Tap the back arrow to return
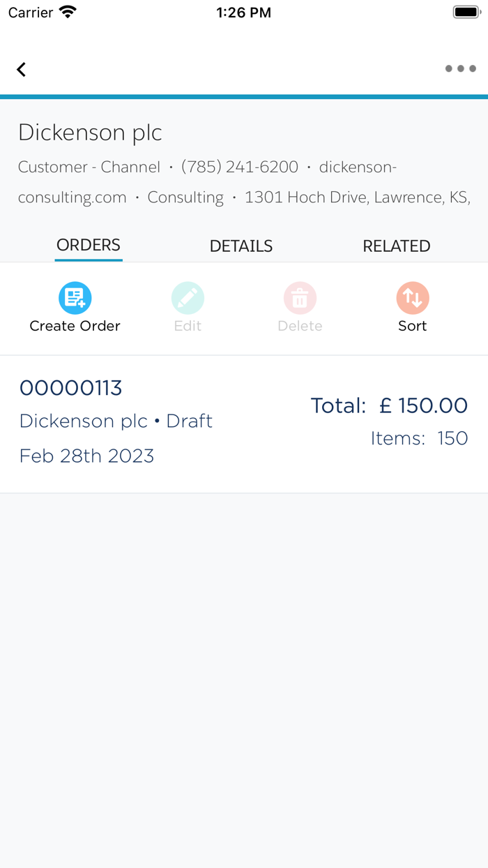Image resolution: width=488 pixels, height=868 pixels. click(21, 69)
